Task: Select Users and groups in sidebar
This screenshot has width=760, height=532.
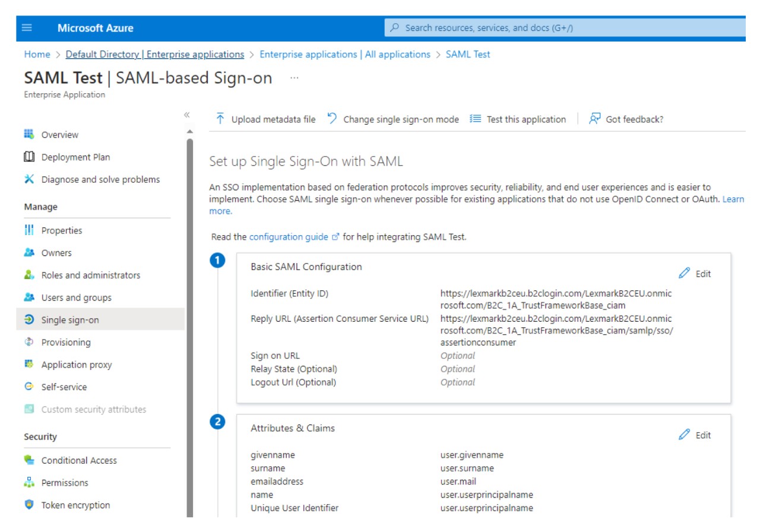Action: click(76, 297)
